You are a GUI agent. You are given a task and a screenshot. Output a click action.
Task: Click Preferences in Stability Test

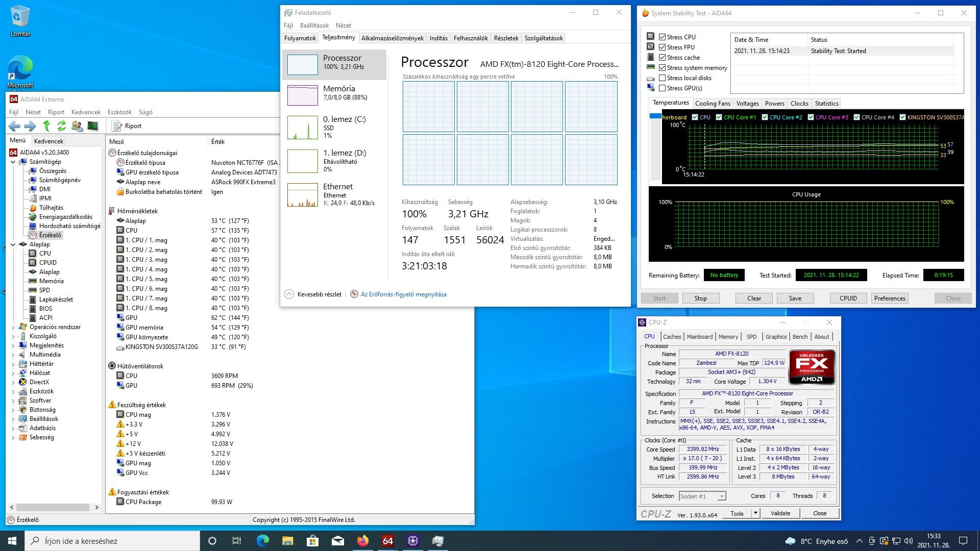point(890,298)
